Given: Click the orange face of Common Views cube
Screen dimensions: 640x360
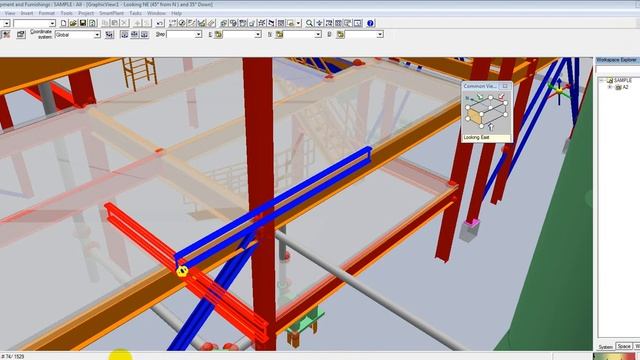Looking at the screenshot, I should [x=474, y=117].
